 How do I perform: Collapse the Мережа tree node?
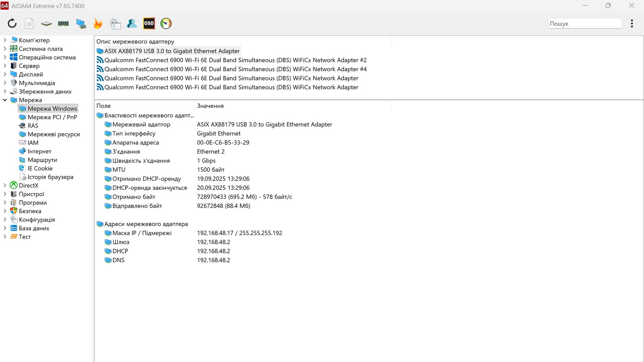[5, 100]
